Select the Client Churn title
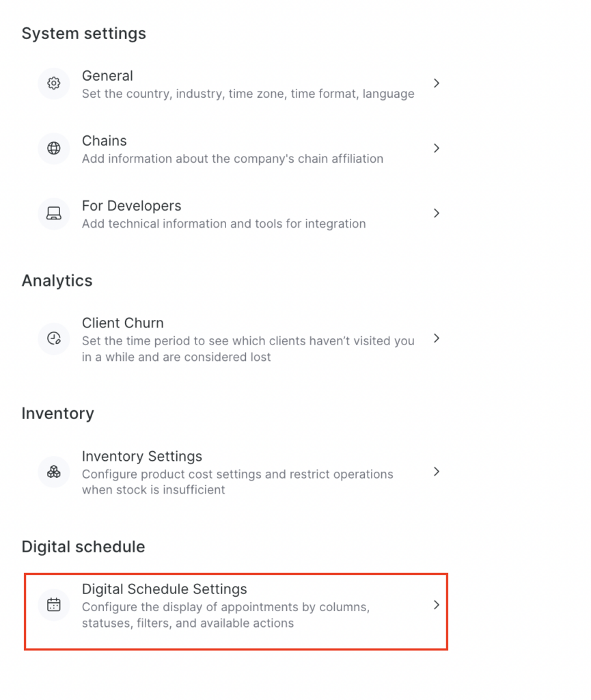This screenshot has height=700, width=591. [123, 323]
